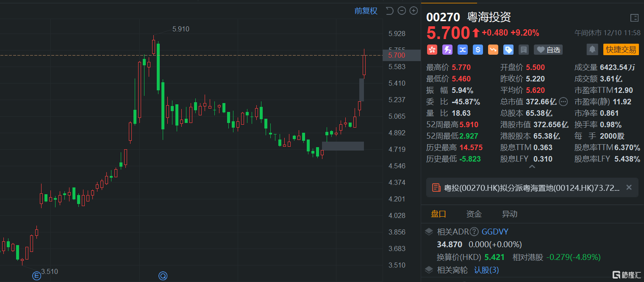Click the 换算价(HKD) 5.421 value
The image size is (644, 282).
pyautogui.click(x=494, y=257)
